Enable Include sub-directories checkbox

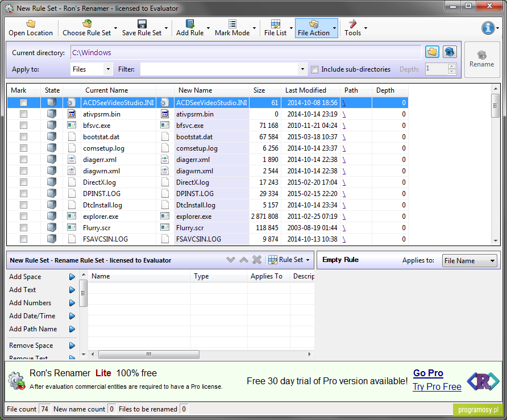tap(314, 69)
